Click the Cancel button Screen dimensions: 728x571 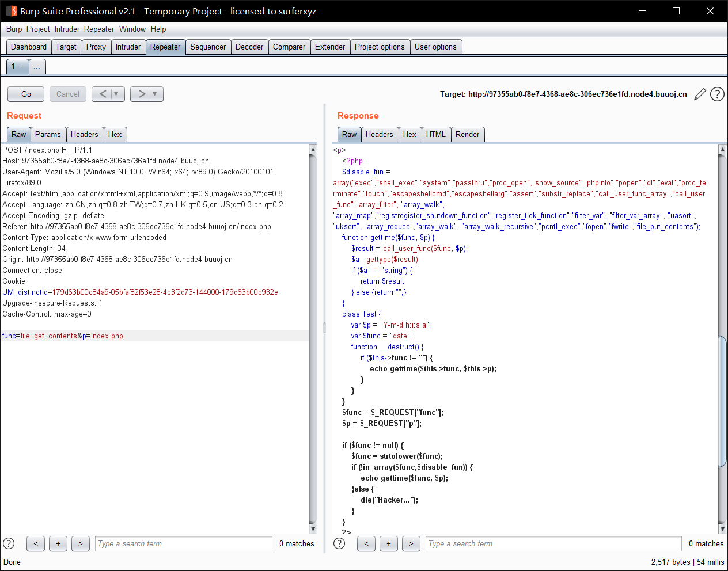coord(68,94)
